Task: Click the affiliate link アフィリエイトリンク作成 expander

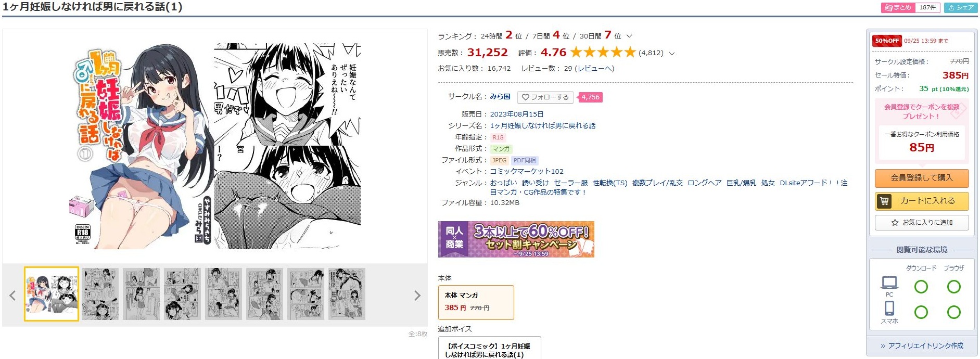Action: (922, 345)
